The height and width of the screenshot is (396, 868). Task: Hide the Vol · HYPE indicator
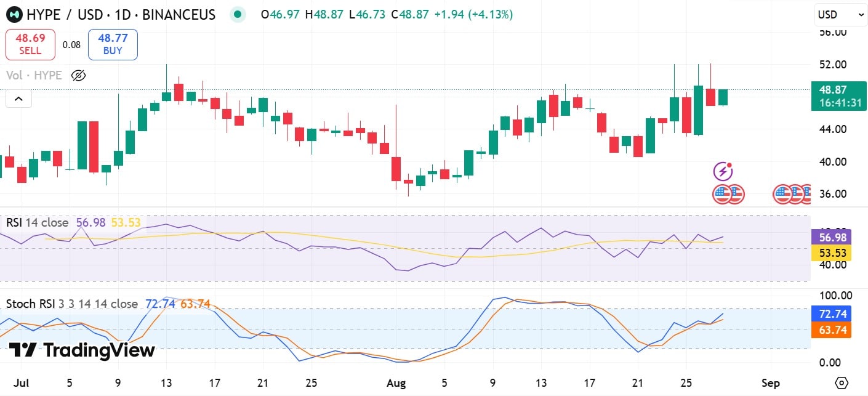tap(78, 75)
